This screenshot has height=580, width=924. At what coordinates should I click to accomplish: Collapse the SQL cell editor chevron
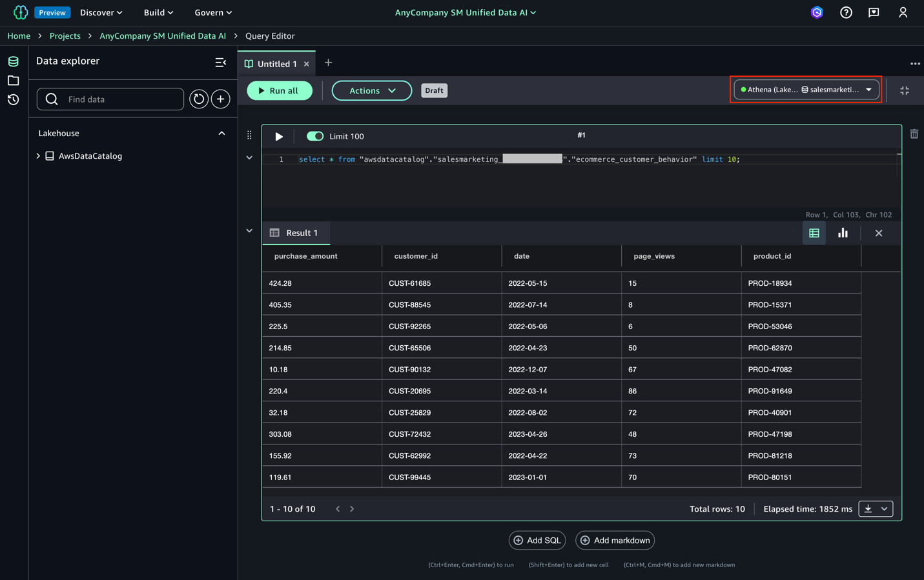click(249, 157)
